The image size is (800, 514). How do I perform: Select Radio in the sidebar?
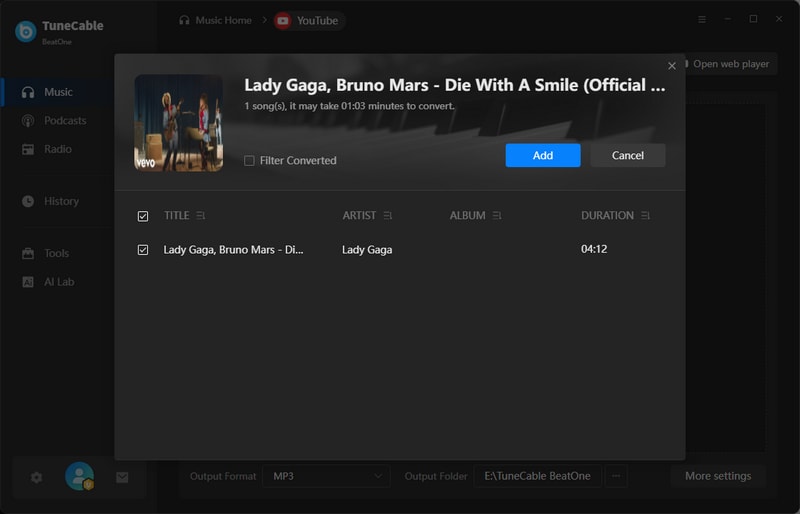[x=58, y=149]
